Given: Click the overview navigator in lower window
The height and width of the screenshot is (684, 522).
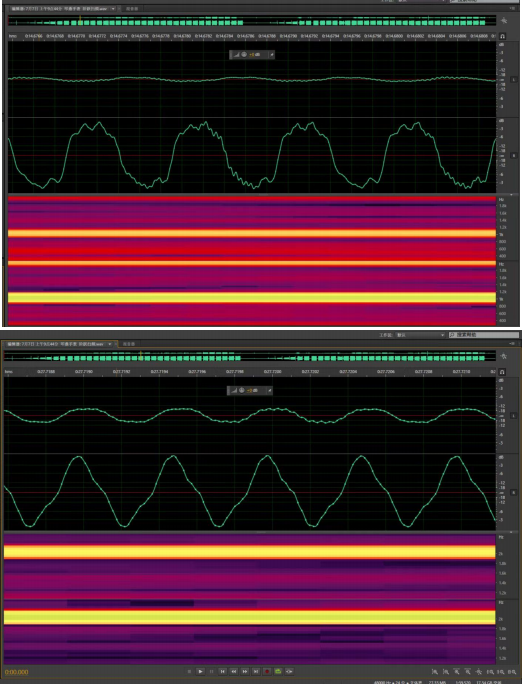Looking at the screenshot, I should pyautogui.click(x=250, y=356).
